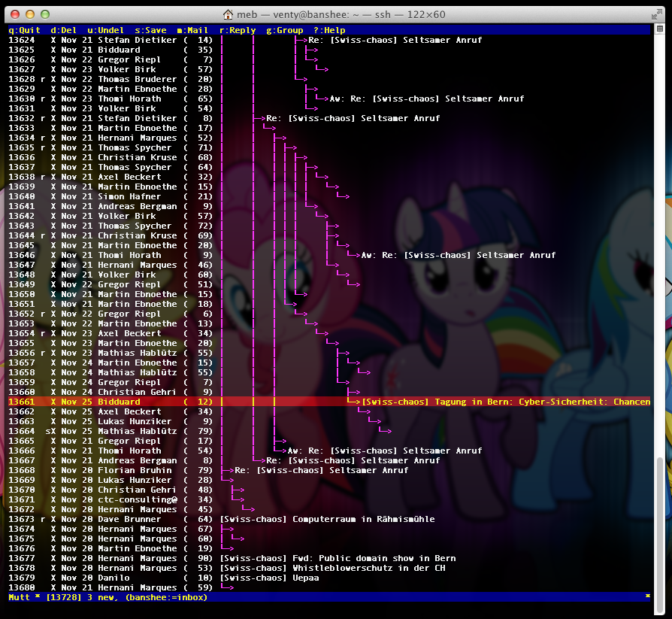Click the window title 'meb — venty@banshee'
The height and width of the screenshot is (619, 672).
click(x=294, y=14)
